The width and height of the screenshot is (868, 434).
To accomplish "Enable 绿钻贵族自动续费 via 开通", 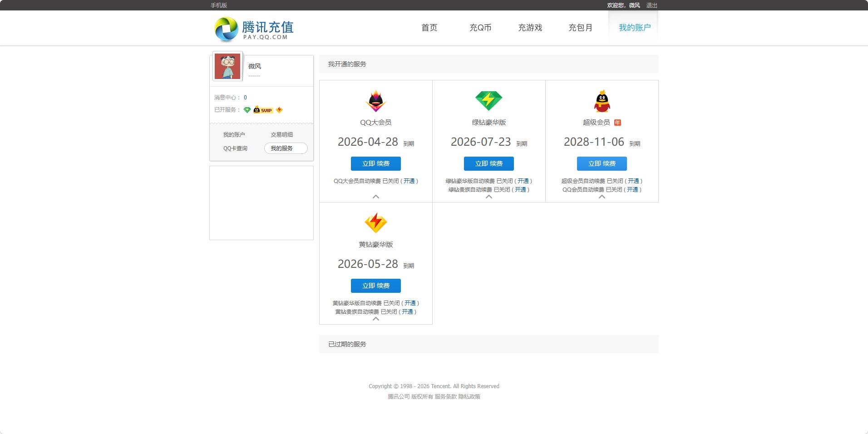I will coord(521,189).
